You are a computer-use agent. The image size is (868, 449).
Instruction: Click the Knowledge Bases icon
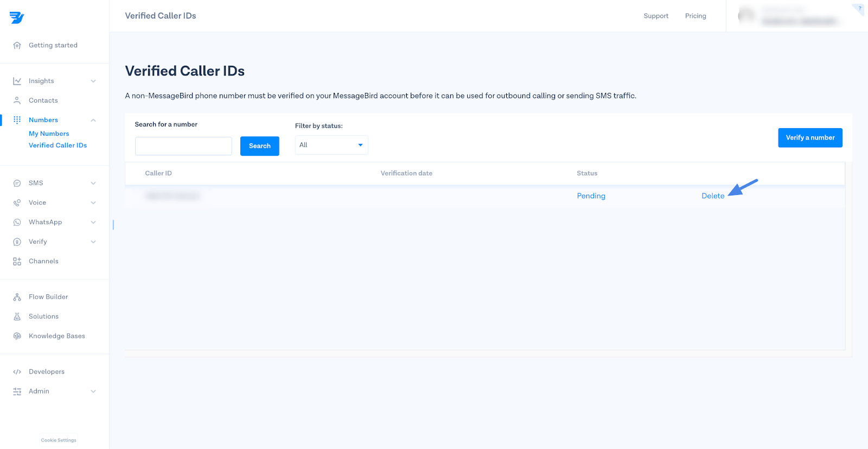tap(17, 336)
